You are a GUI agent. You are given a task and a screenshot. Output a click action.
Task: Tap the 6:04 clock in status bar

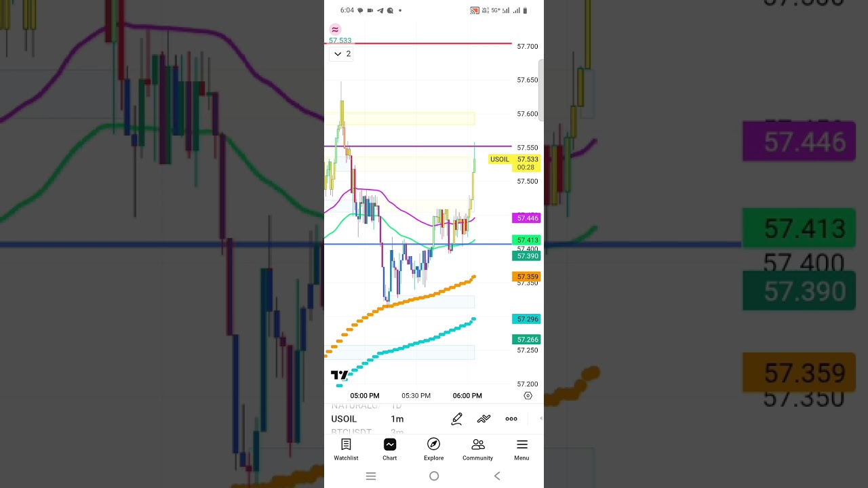pos(347,11)
